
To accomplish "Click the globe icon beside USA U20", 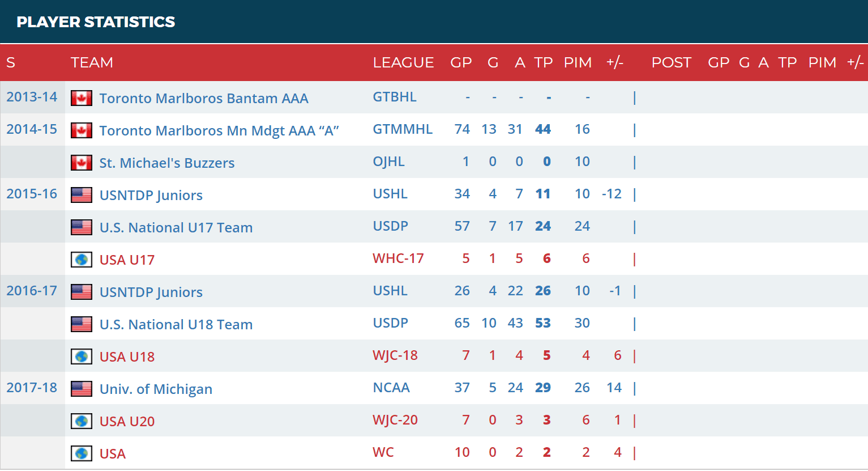I will pos(82,421).
